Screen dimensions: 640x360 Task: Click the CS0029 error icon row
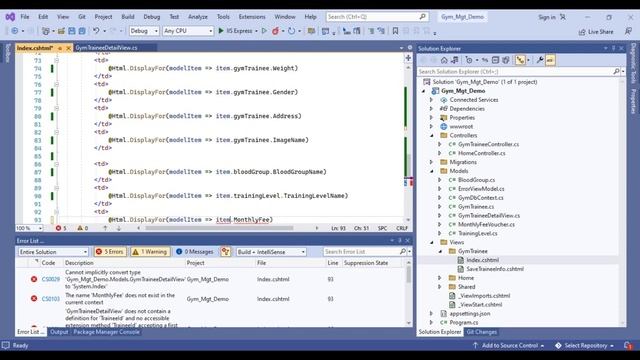[x=34, y=279]
